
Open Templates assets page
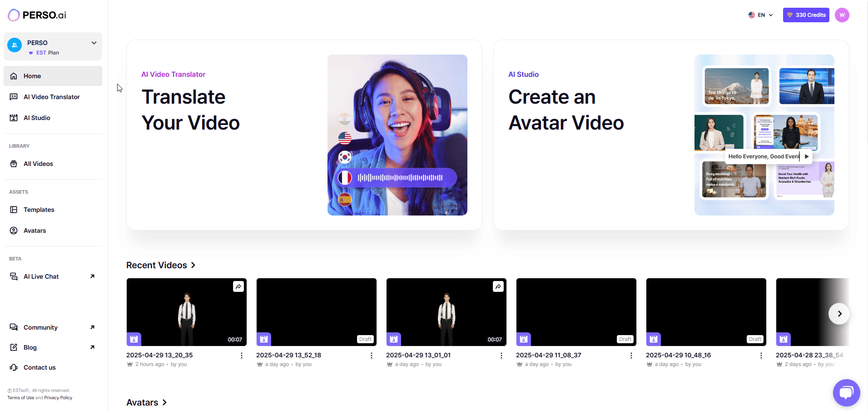tap(53, 210)
